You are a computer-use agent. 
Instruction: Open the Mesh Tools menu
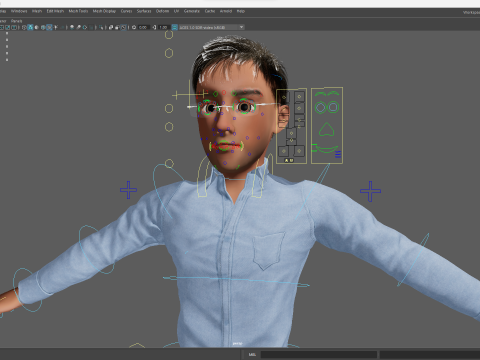click(78, 11)
